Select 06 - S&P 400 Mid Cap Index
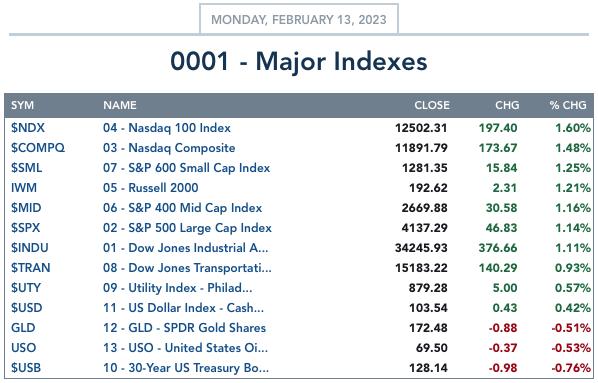The width and height of the screenshot is (598, 383). [183, 208]
